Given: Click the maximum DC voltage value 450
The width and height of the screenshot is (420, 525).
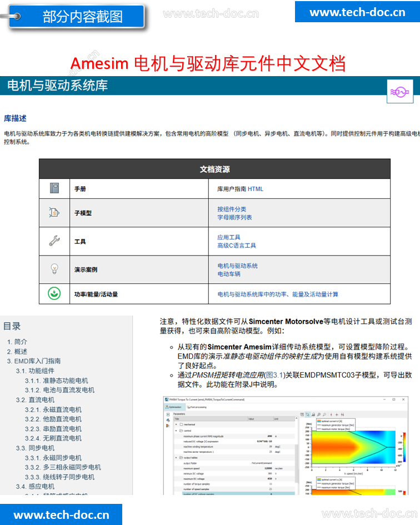Looking at the screenshot, I should pos(269,478).
